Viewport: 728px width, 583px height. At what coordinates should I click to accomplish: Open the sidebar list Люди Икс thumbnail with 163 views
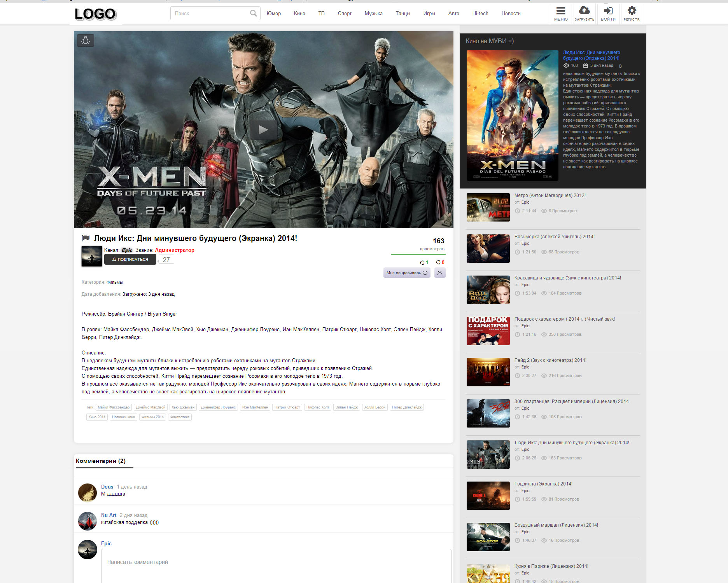click(488, 455)
